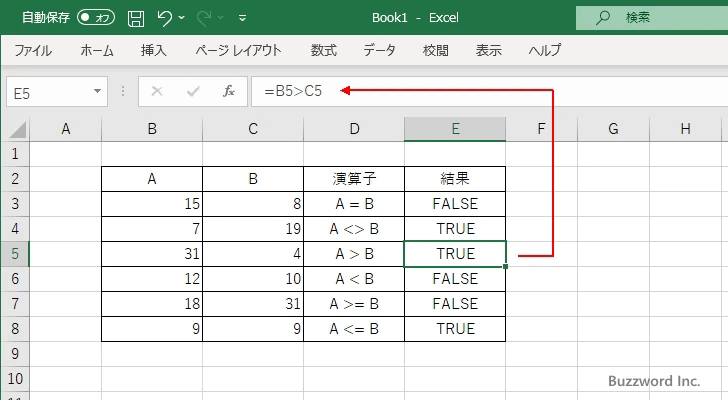Select column A header
This screenshot has width=728, height=400.
(65, 129)
